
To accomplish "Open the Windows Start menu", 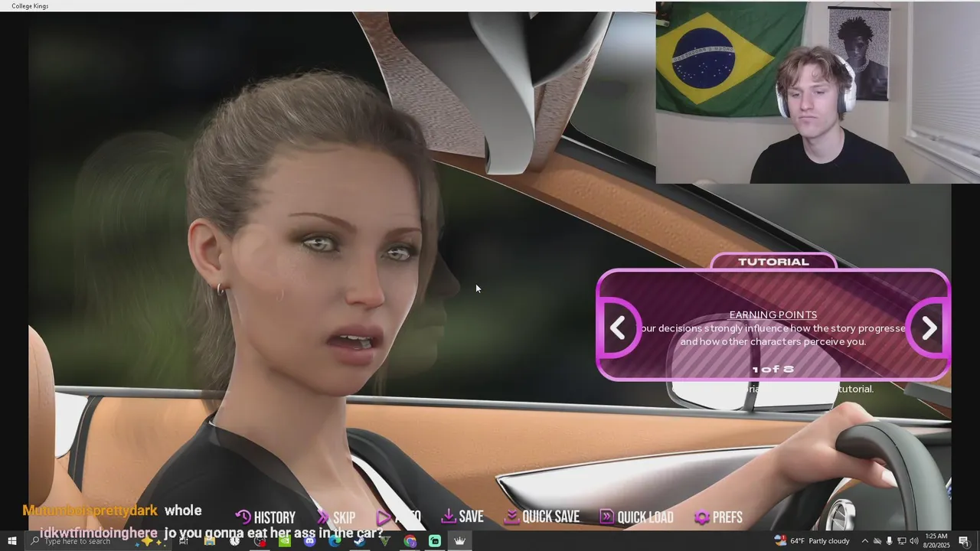I will pyautogui.click(x=12, y=541).
